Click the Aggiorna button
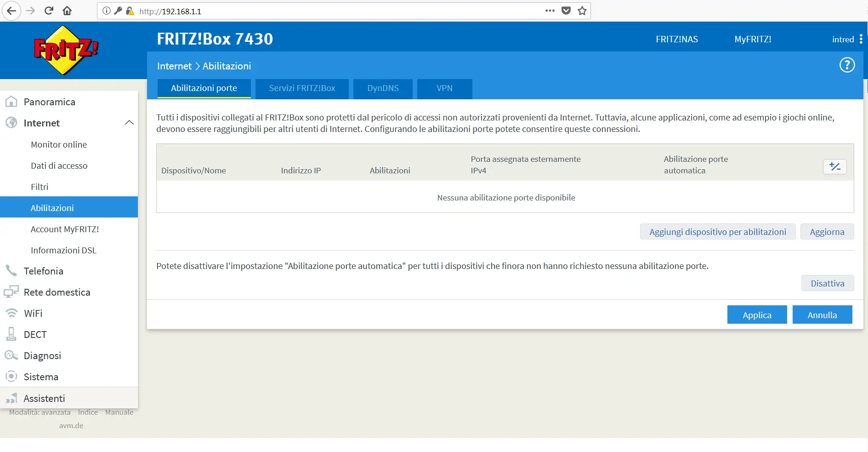The height and width of the screenshot is (452, 868). [x=827, y=232]
